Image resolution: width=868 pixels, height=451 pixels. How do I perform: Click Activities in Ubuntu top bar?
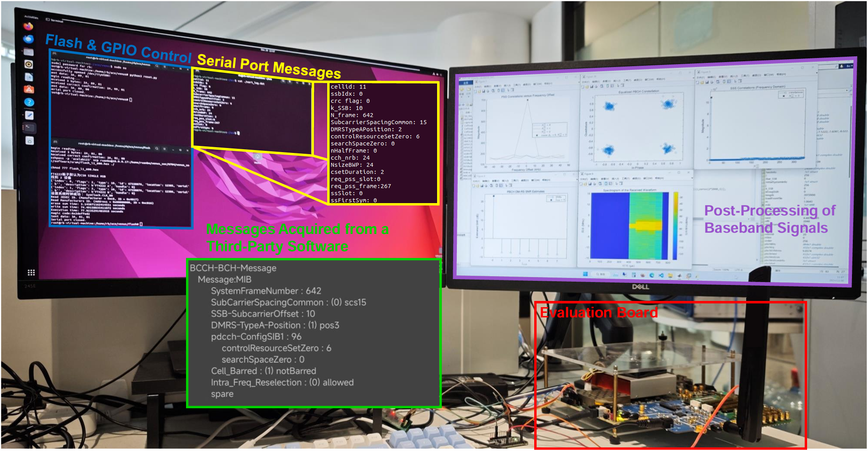[x=31, y=17]
